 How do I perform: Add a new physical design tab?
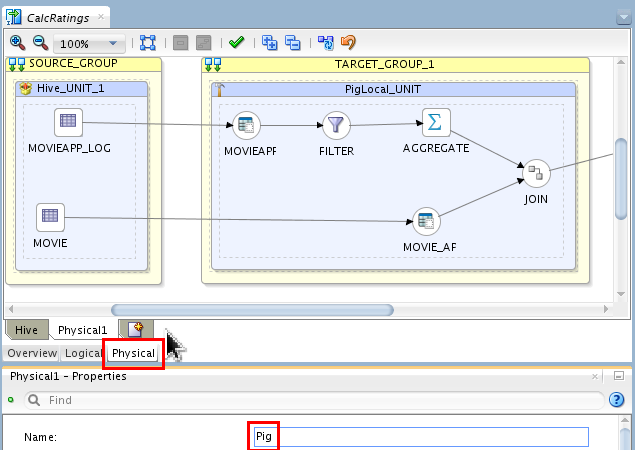(x=136, y=329)
